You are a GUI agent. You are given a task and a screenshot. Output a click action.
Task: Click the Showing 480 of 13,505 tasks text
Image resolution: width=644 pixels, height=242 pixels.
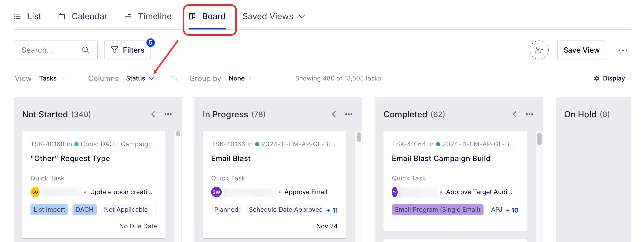pos(338,78)
